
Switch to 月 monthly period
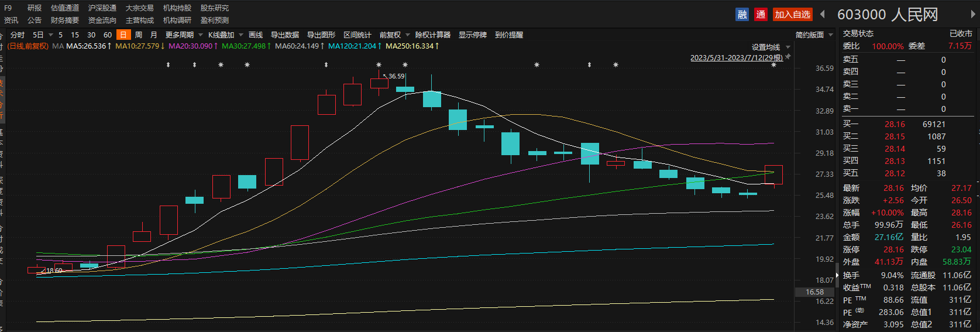[154, 35]
